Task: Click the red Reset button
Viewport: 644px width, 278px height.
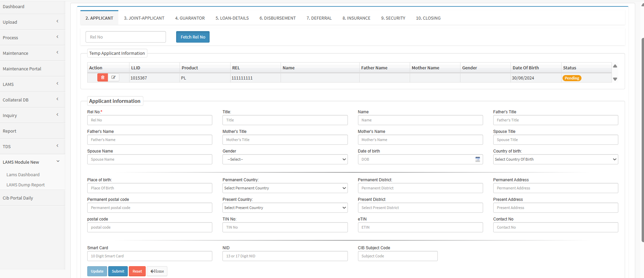Action: 137,271
